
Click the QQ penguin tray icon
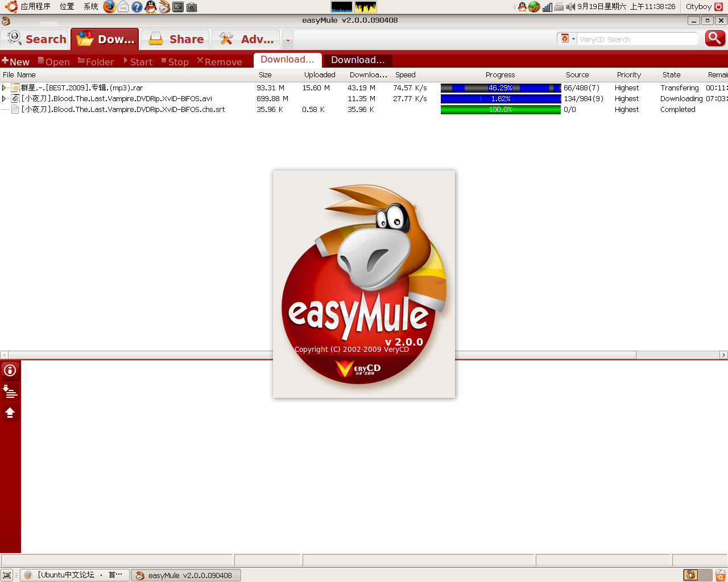(x=522, y=7)
